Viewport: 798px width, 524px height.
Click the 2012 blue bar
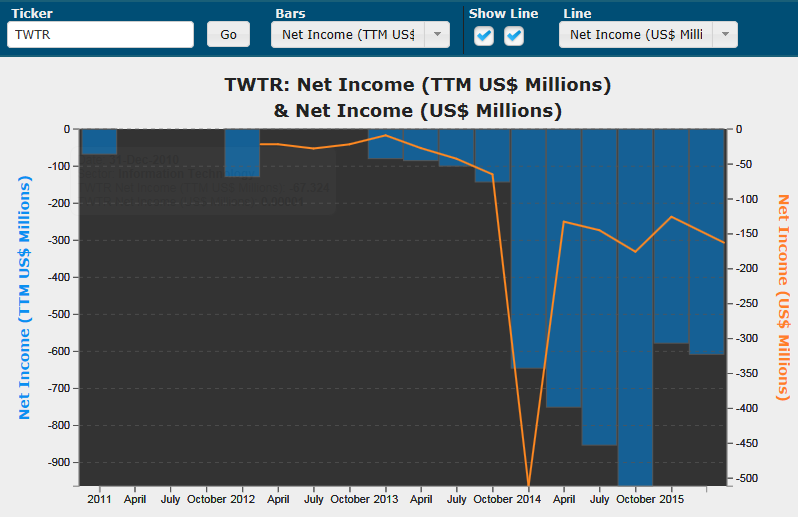[x=242, y=153]
